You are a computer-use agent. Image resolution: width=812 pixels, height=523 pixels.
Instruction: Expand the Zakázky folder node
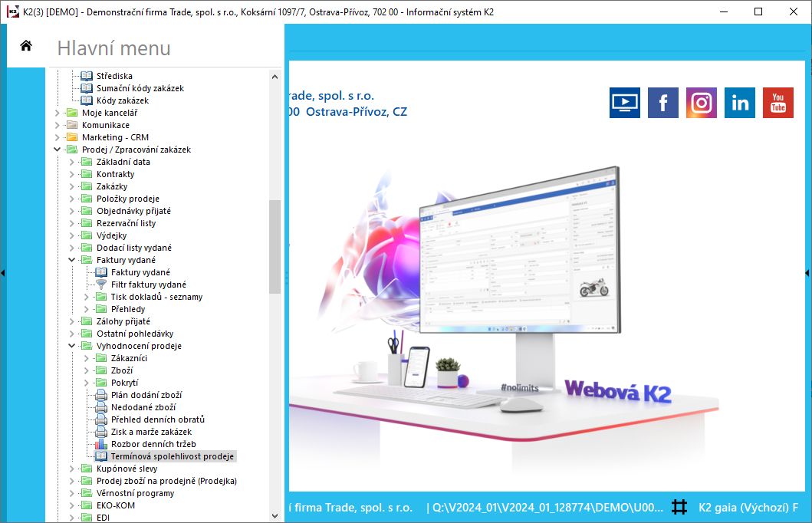tap(71, 186)
